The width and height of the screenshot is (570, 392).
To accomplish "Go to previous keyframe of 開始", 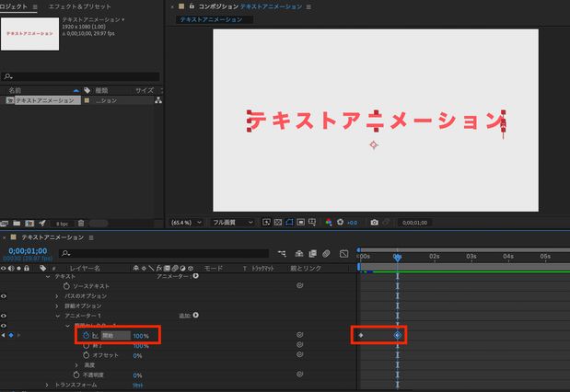I will [4, 335].
